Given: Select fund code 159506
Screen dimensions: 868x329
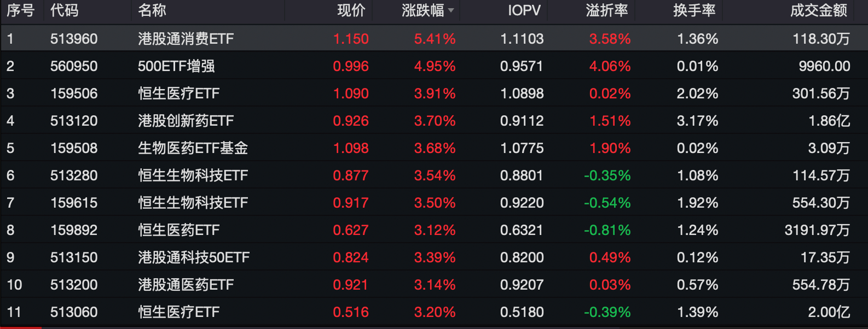Looking at the screenshot, I should pos(74,93).
